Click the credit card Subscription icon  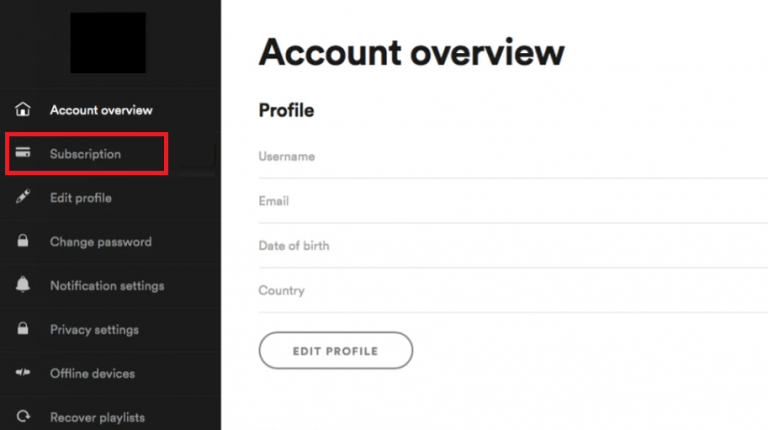pos(23,153)
